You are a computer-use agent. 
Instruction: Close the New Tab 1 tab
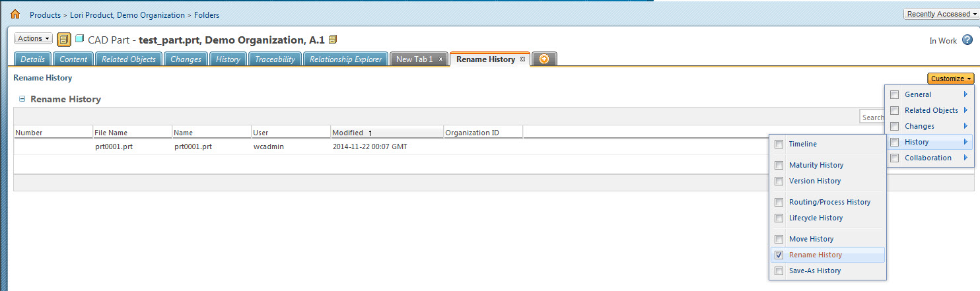(440, 59)
